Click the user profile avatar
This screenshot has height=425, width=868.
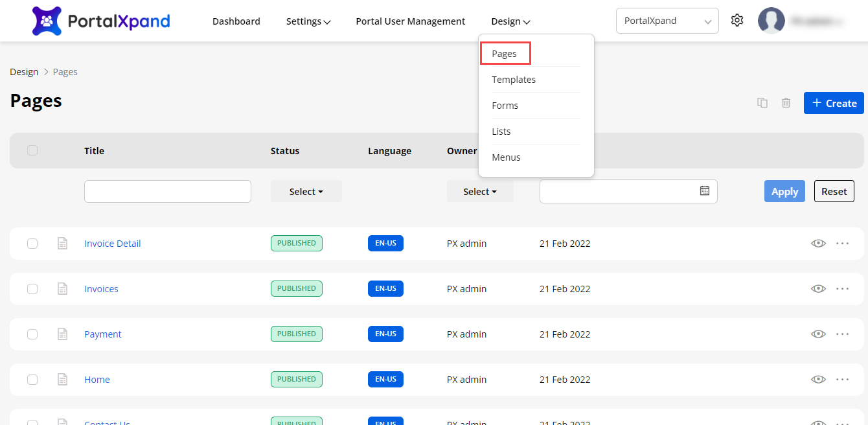click(771, 21)
